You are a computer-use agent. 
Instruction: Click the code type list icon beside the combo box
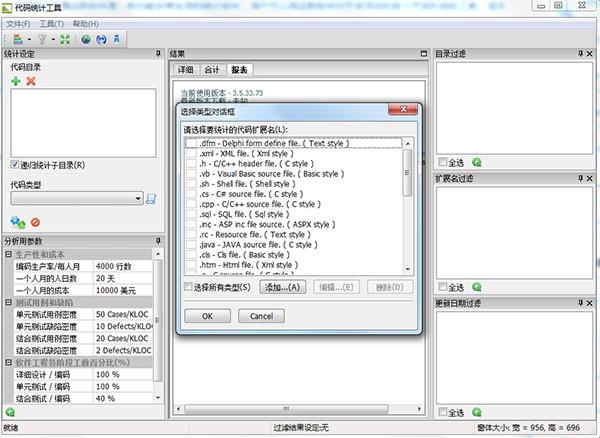(x=151, y=199)
